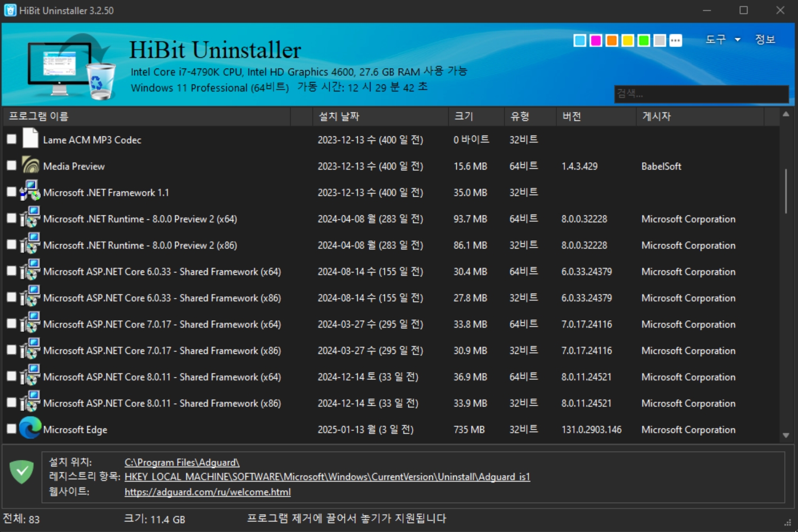Click the HiBit Uninstaller logo image
The height and width of the screenshot is (532, 798).
[72, 66]
